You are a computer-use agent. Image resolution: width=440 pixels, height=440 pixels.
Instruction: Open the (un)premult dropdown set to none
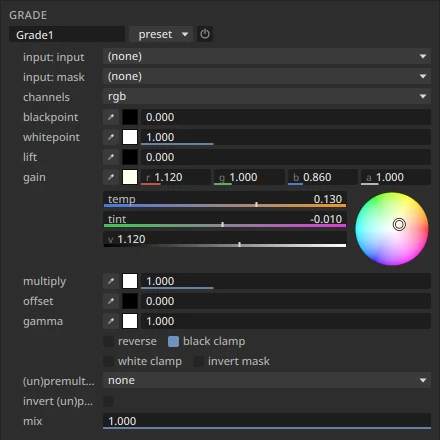(x=267, y=380)
